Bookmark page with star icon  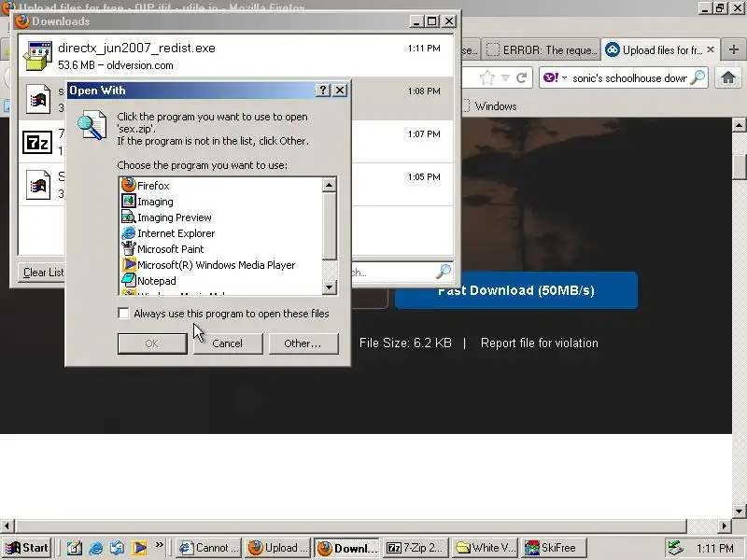tap(486, 77)
